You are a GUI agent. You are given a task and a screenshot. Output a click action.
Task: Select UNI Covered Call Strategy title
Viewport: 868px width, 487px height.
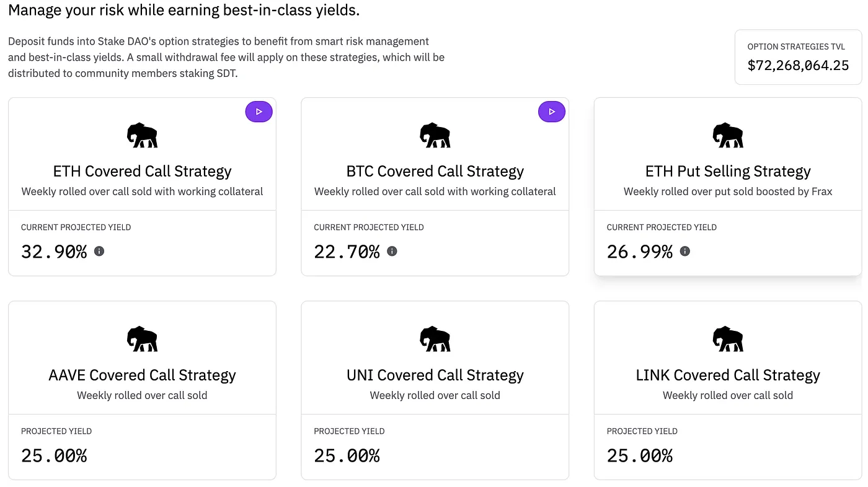coord(435,375)
